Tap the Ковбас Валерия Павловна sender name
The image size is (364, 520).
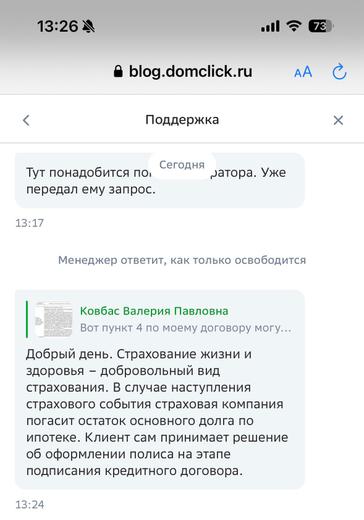154,311
